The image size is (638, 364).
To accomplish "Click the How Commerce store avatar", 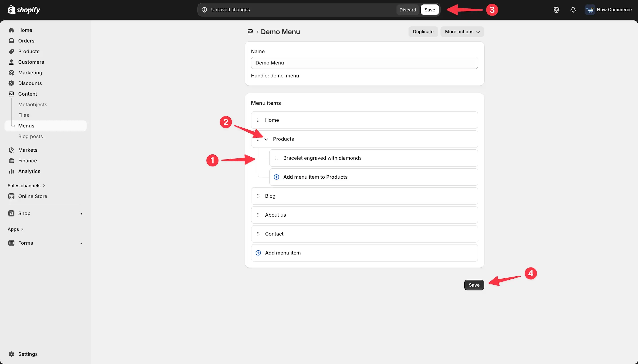I will pos(590,10).
